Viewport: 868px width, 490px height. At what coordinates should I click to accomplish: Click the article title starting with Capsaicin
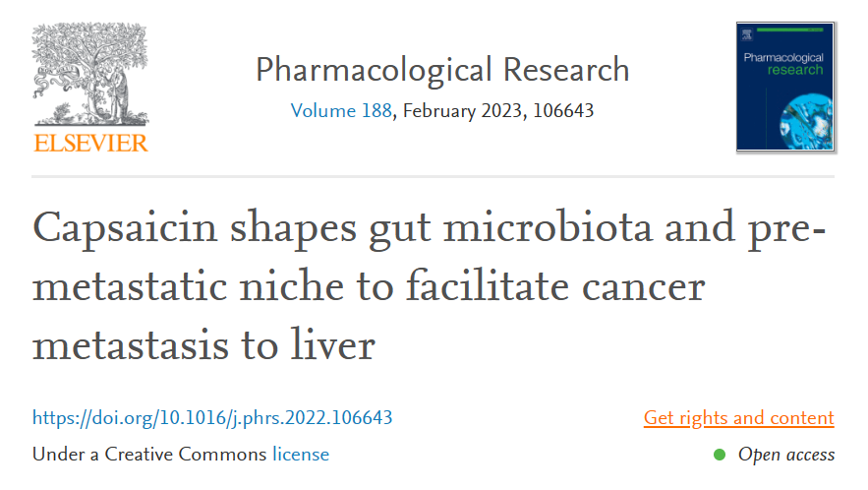tap(429, 285)
